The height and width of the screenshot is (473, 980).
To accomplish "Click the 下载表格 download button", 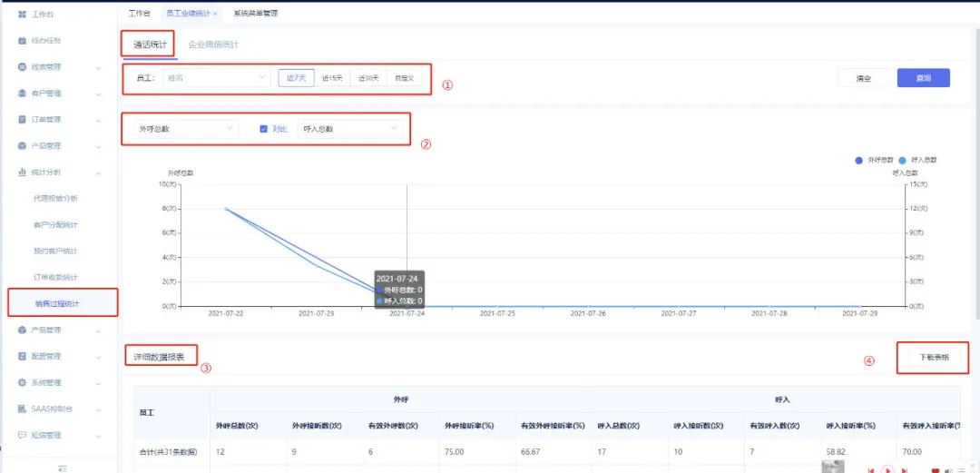I will point(934,358).
